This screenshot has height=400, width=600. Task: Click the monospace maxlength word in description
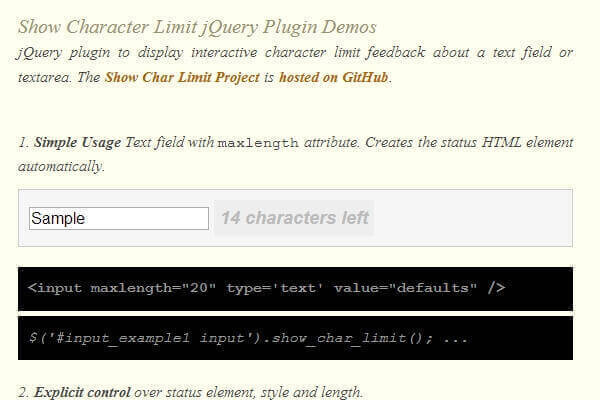pos(257,143)
